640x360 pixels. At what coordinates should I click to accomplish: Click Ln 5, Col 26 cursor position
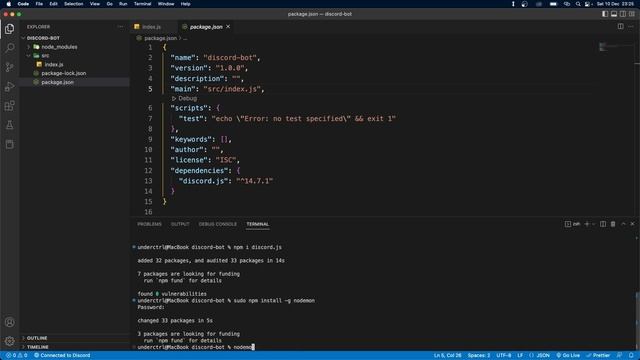[447, 356]
